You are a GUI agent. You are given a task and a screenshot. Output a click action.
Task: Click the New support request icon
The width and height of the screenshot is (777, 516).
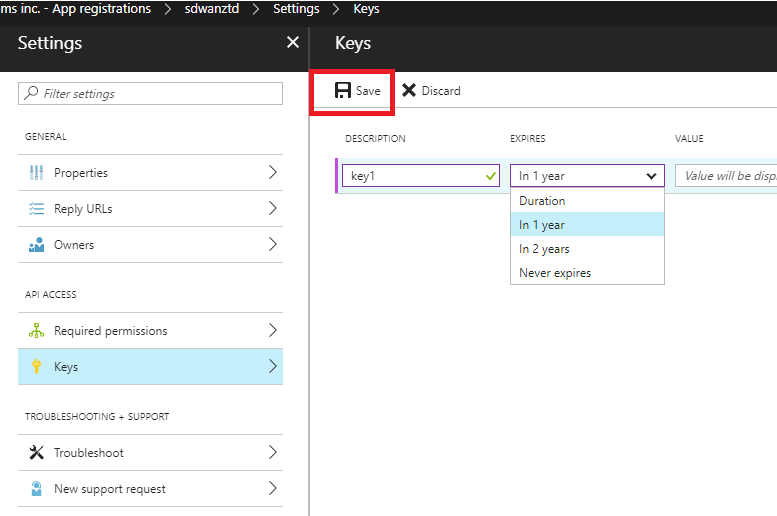click(x=36, y=489)
